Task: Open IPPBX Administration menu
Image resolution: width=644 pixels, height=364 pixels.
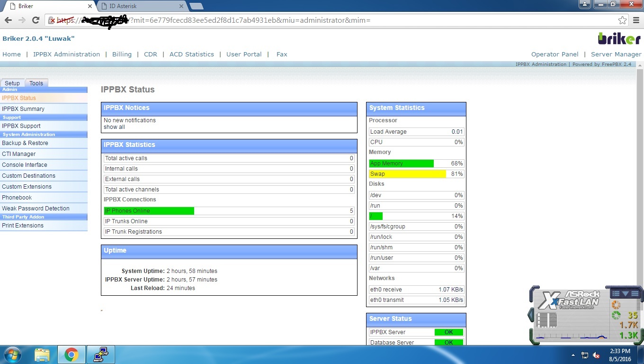Action: (x=66, y=54)
